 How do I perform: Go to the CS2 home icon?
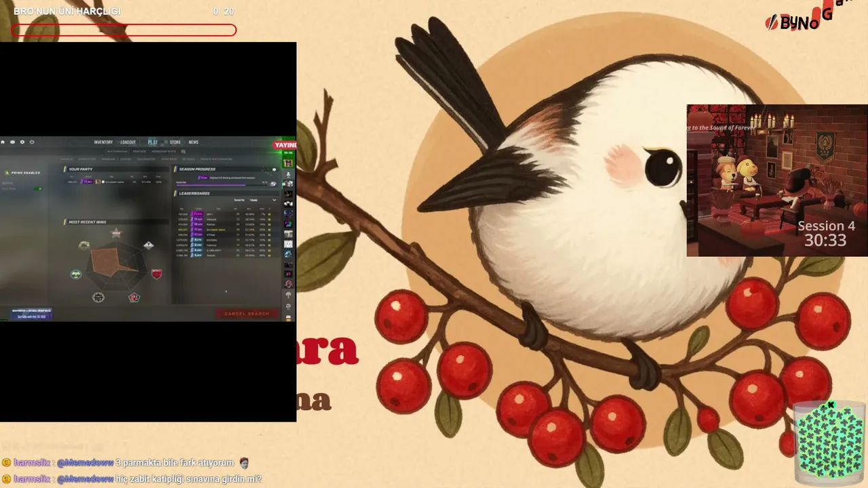tap(3, 142)
